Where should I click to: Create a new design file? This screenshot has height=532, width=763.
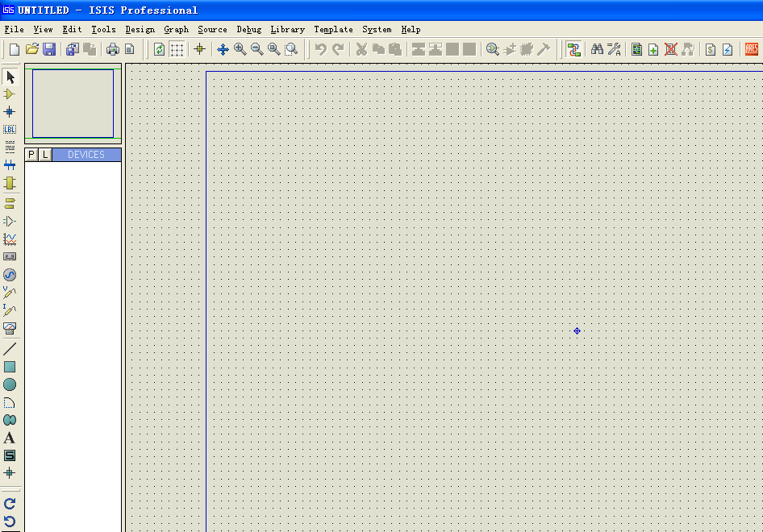tap(15, 49)
